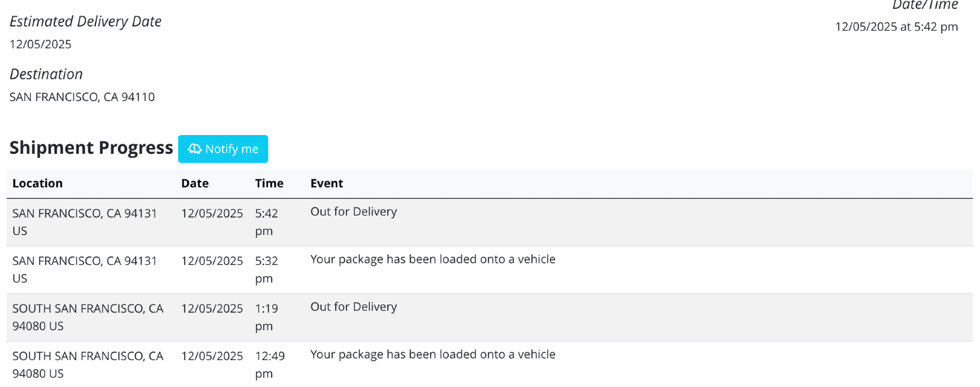Screen dimensions: 980x387
Task: Click the date under Estimated Delivery Date
Action: click(41, 44)
